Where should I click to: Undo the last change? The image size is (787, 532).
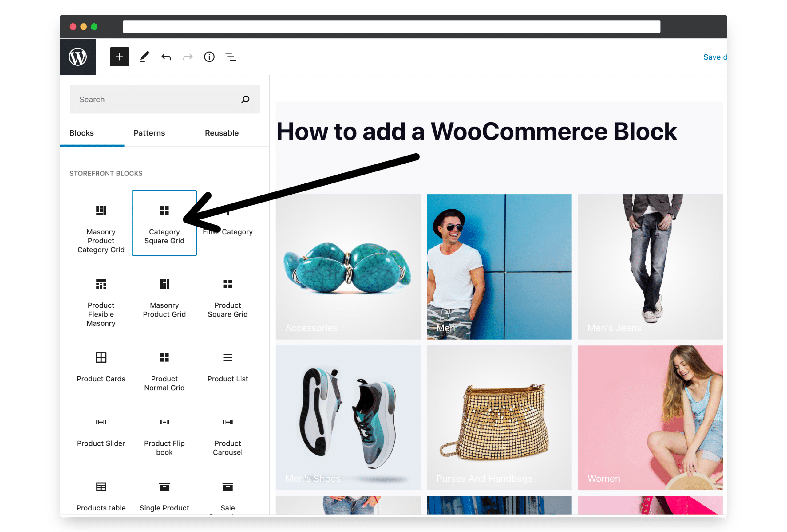tap(166, 57)
